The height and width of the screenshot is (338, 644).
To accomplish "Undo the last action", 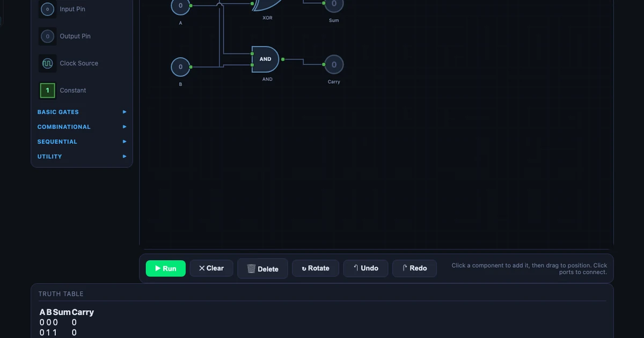I will click(365, 268).
